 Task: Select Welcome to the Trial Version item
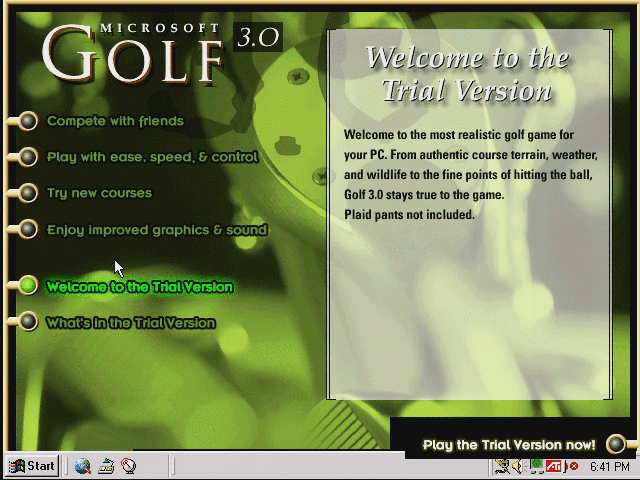[140, 287]
